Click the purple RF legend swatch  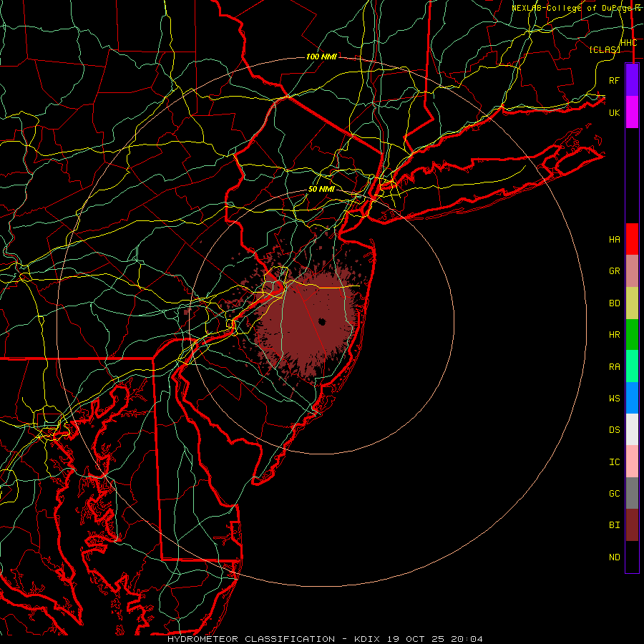pos(632,80)
